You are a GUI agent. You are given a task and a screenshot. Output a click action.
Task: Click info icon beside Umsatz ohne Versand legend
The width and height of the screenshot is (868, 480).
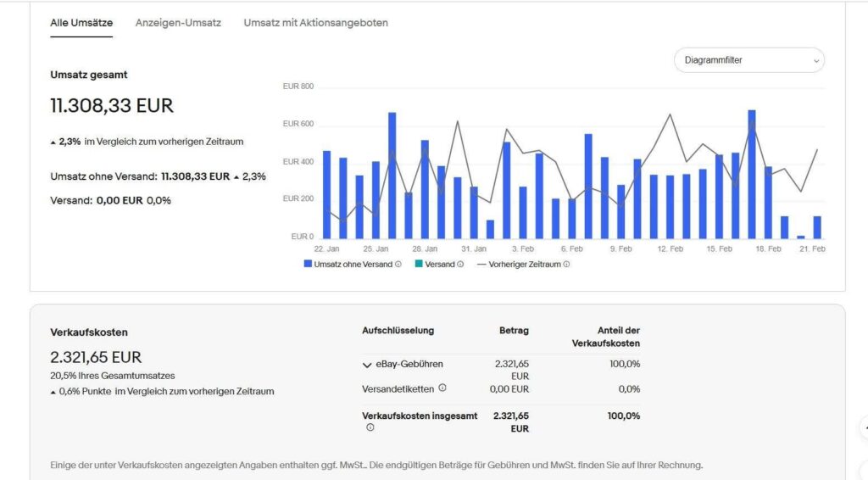tap(398, 265)
